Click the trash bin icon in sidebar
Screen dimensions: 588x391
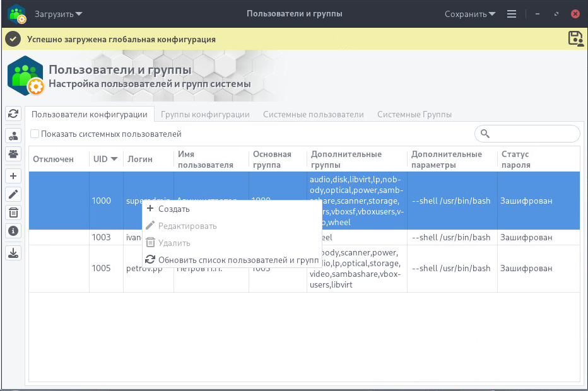[x=13, y=213]
